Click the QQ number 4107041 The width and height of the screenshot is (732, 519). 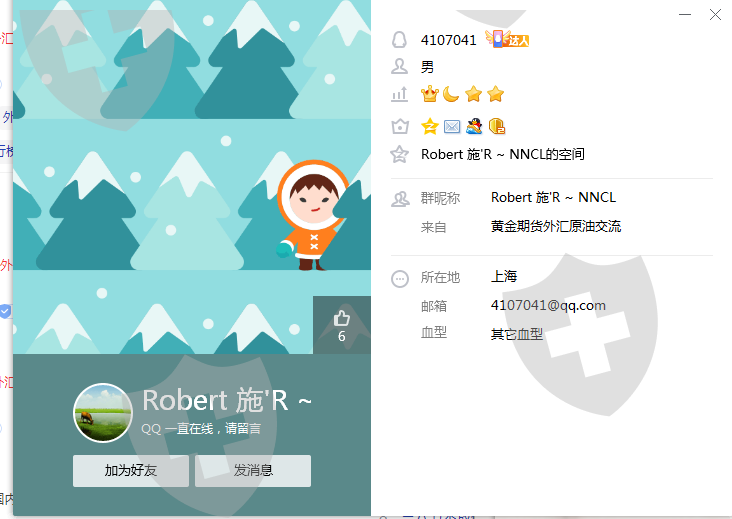(x=449, y=40)
